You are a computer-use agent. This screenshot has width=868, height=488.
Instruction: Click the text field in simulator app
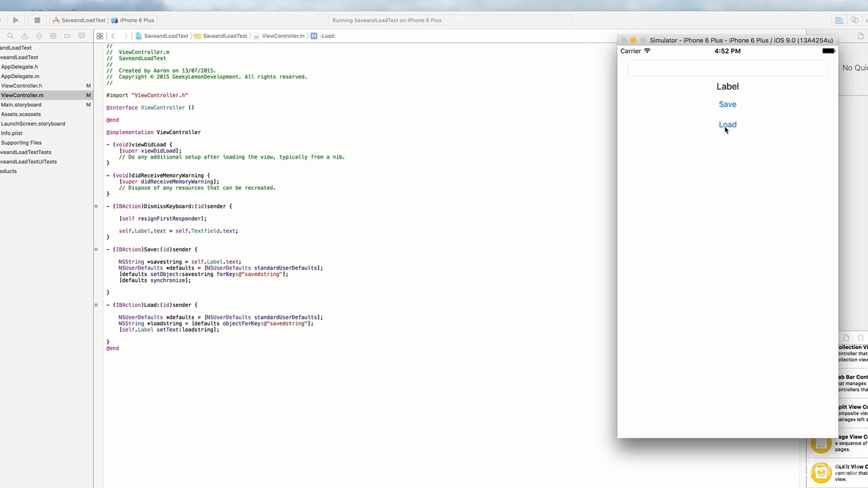point(728,68)
